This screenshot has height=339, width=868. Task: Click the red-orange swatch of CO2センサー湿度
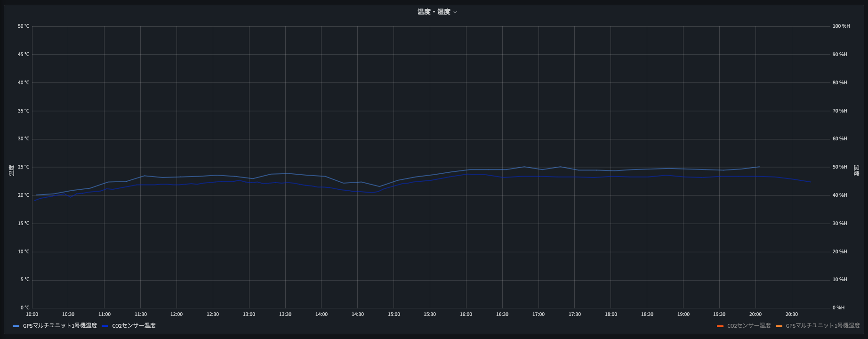pos(720,326)
